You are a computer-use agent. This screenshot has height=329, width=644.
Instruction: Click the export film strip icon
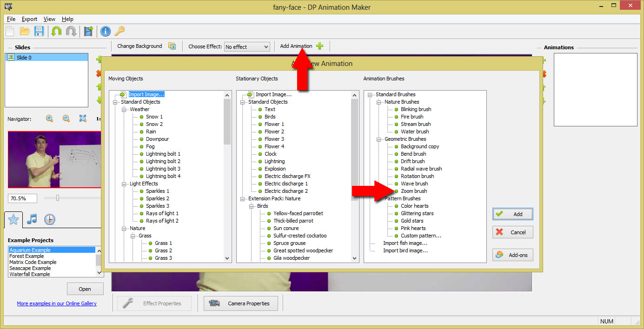(88, 31)
